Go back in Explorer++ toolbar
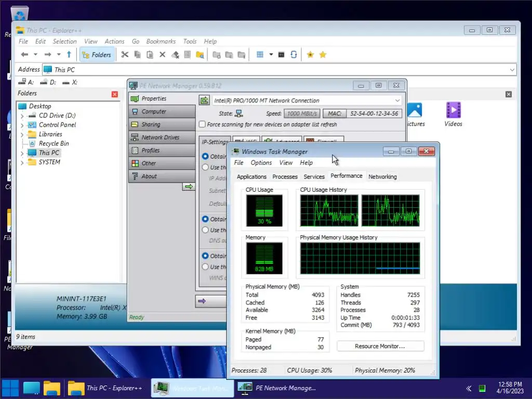Viewport: 532px width, 399px height. (x=24, y=55)
